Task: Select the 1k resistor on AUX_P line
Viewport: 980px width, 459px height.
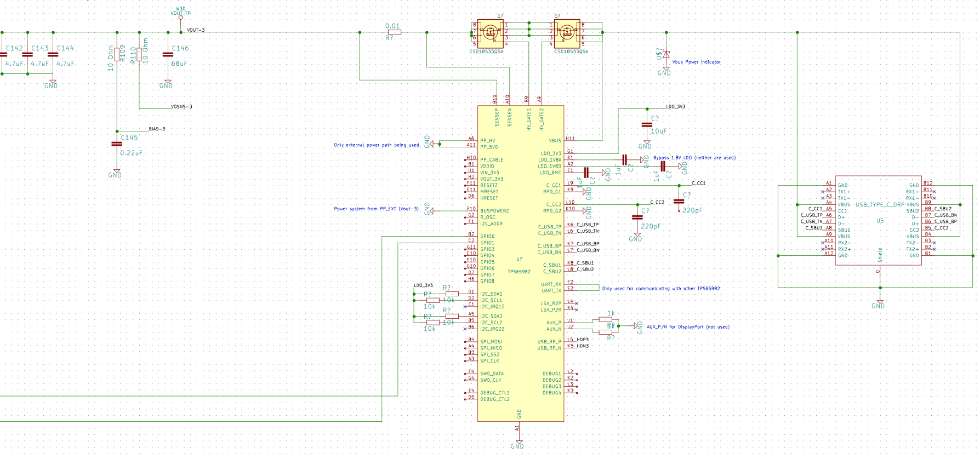Action: click(x=605, y=319)
